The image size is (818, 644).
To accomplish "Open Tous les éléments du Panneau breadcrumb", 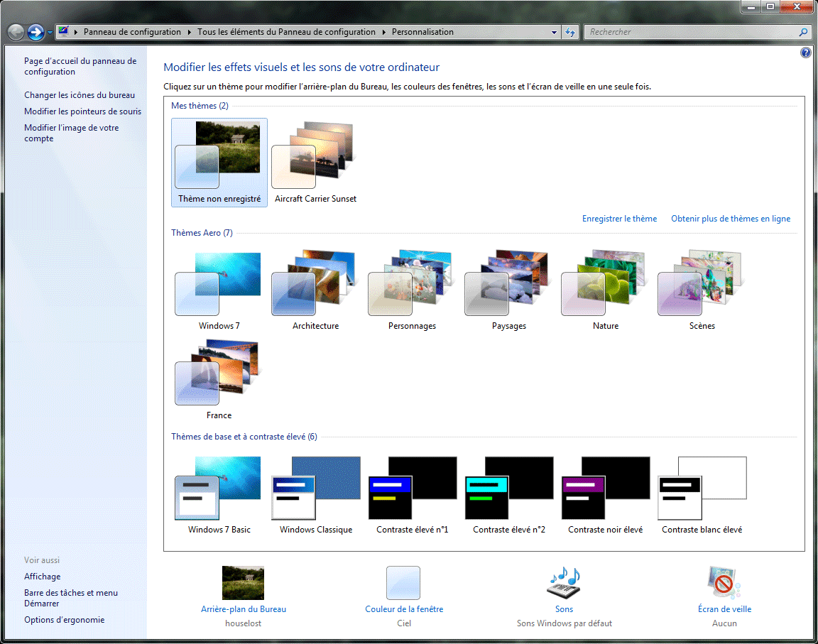I will click(286, 32).
